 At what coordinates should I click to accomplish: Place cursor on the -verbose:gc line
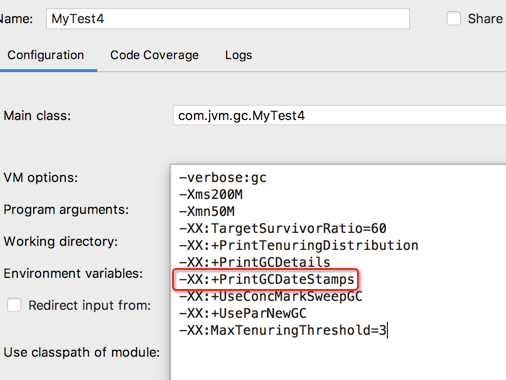click(x=223, y=178)
